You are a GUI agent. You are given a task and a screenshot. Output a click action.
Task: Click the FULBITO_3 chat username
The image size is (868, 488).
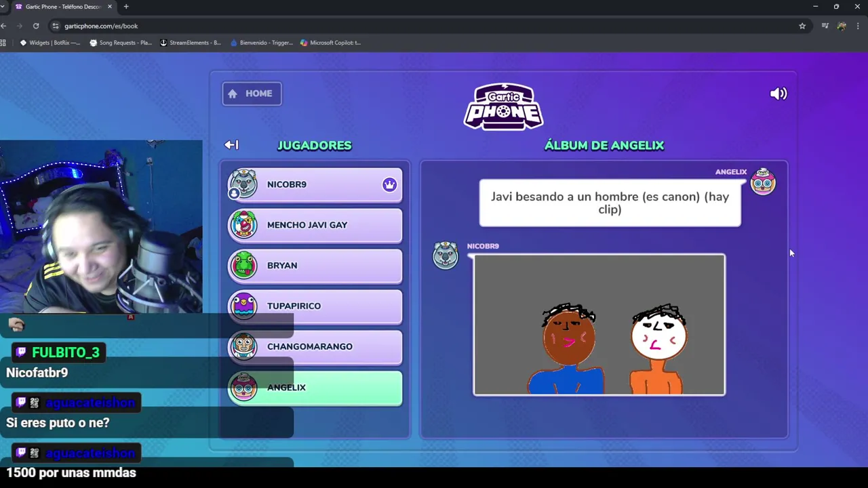66,352
